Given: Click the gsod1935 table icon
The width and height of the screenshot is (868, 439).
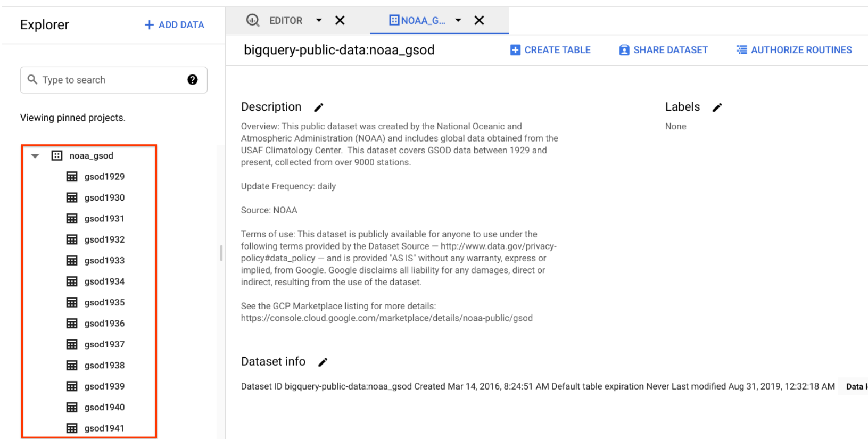Looking at the screenshot, I should pos(72,302).
